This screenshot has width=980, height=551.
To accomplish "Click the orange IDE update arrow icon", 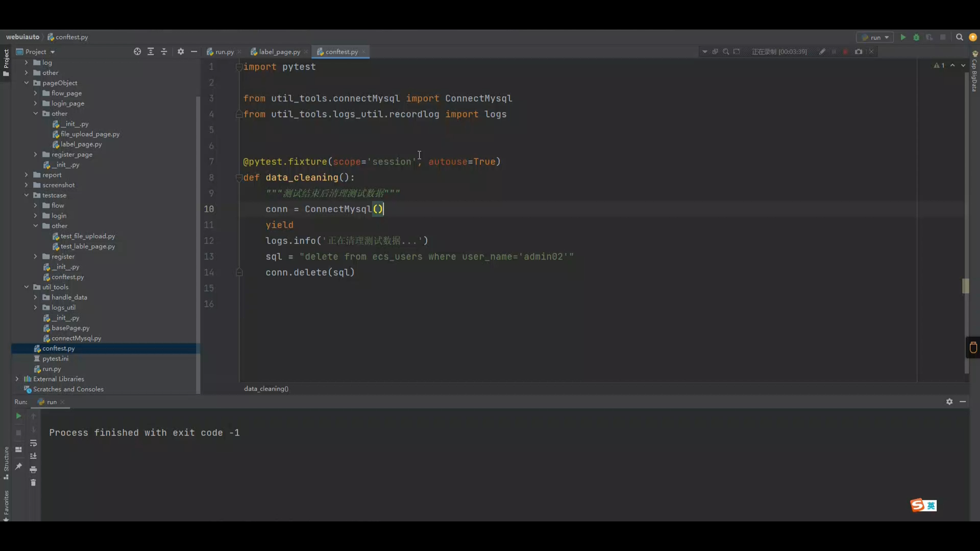I will 973,37.
